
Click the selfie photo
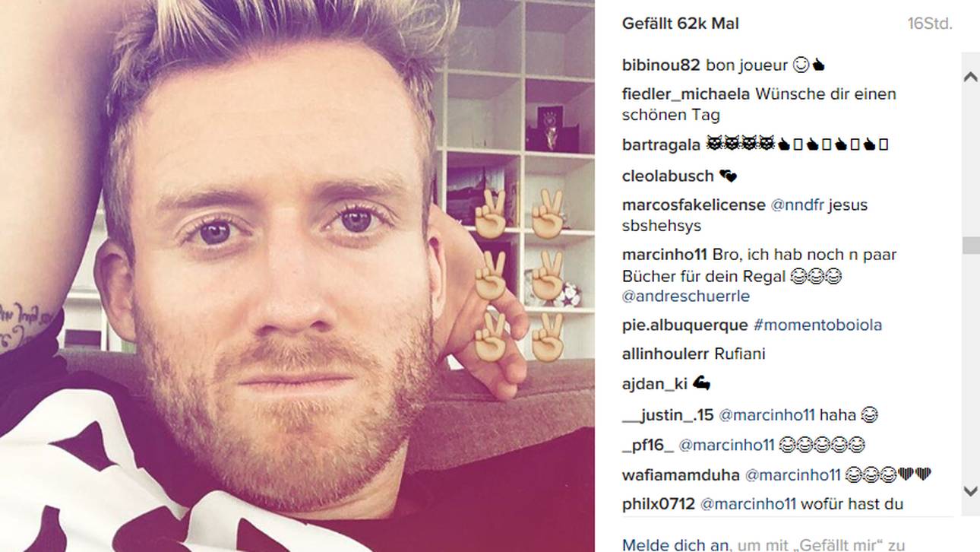(x=297, y=276)
